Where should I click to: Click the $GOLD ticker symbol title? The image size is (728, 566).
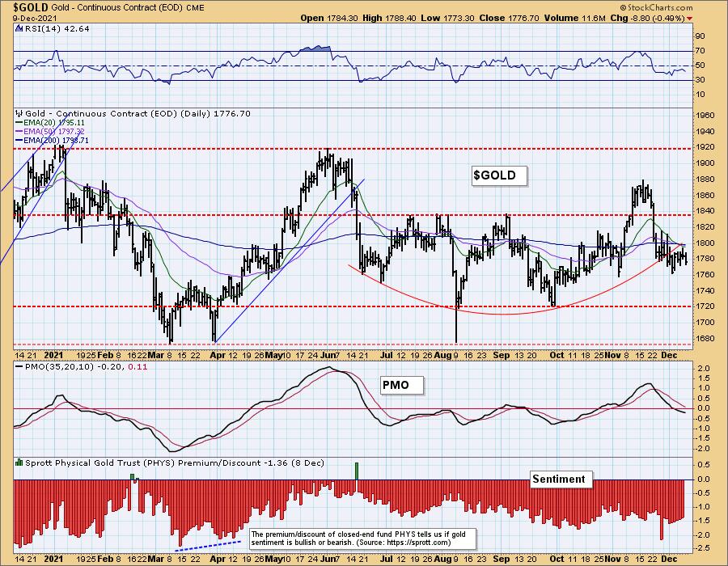pos(31,7)
